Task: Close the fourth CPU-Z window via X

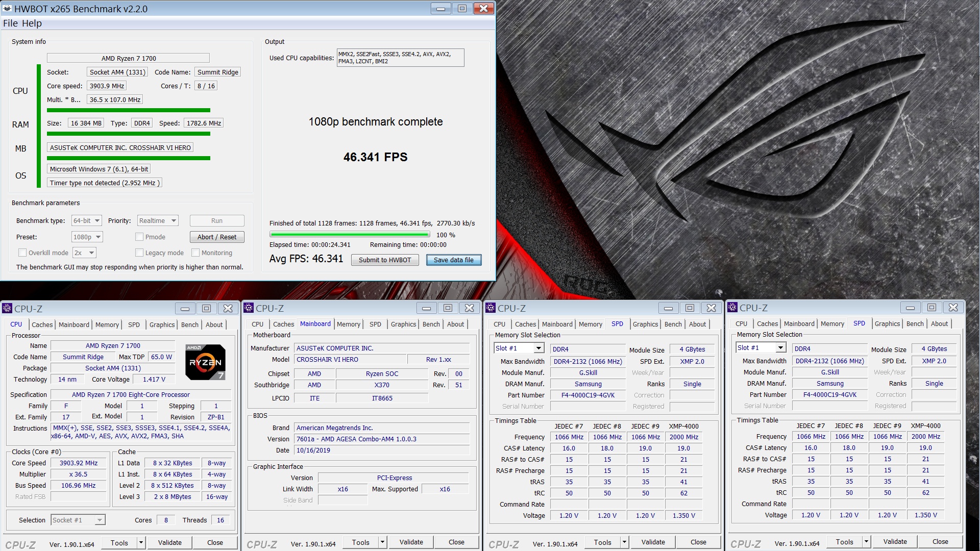Action: coord(953,308)
